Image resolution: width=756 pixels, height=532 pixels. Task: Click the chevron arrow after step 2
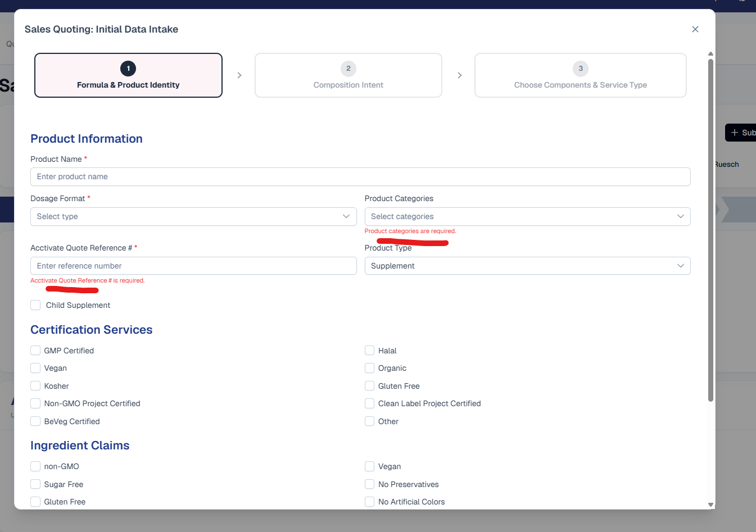click(x=460, y=75)
